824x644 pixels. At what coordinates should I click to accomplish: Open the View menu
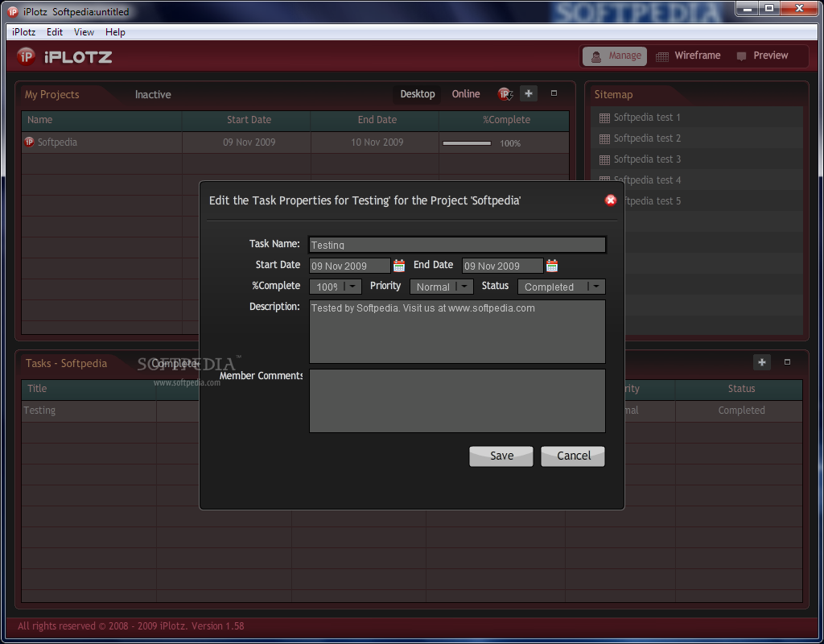point(84,32)
